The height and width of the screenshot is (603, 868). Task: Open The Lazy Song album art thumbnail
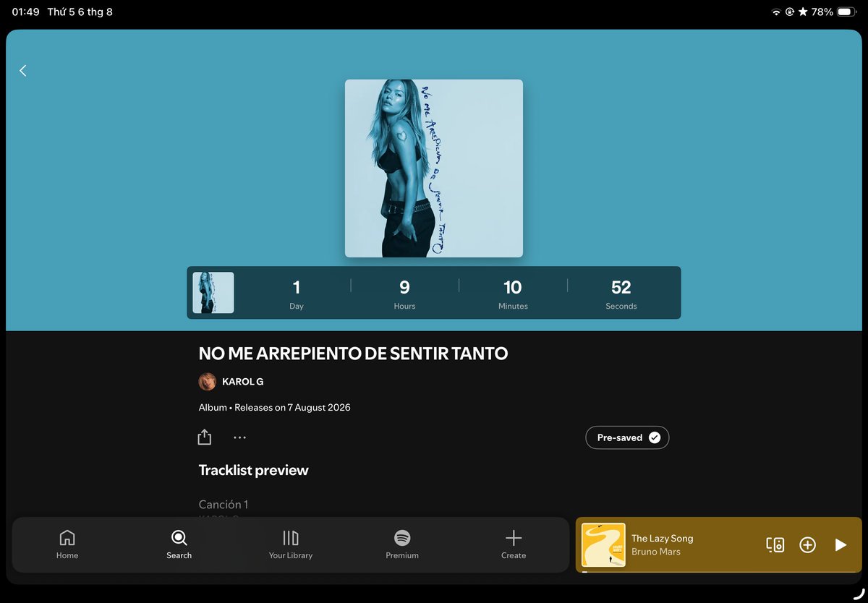pyautogui.click(x=603, y=545)
